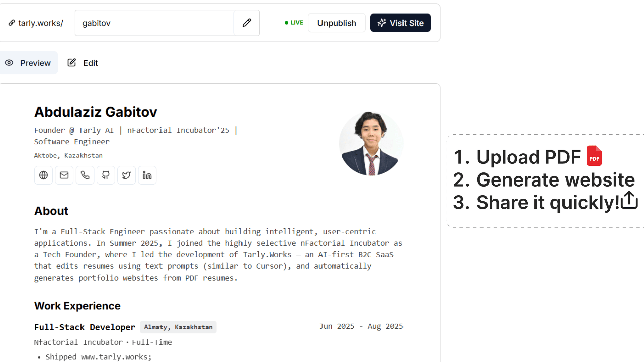Click the share icon after 'Share it quickly!'

(x=629, y=201)
